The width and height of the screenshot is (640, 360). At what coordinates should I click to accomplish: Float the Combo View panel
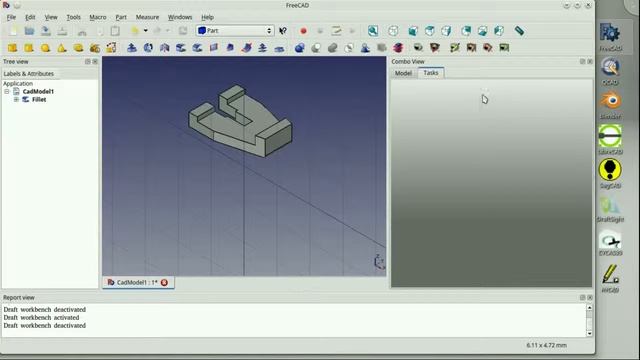[x=582, y=61]
